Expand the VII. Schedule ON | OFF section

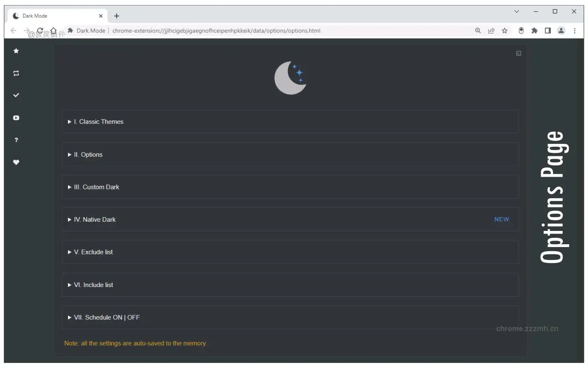pyautogui.click(x=106, y=317)
